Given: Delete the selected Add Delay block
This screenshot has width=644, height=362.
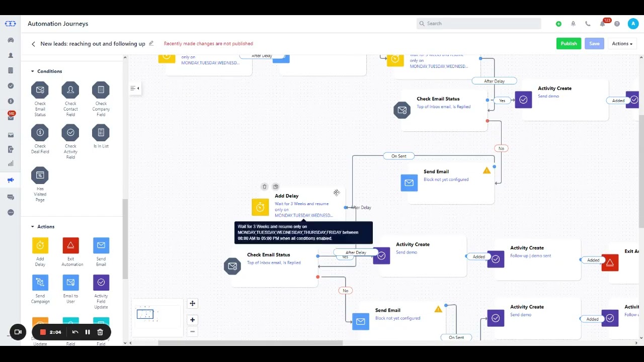Looking at the screenshot, I should click(x=264, y=187).
